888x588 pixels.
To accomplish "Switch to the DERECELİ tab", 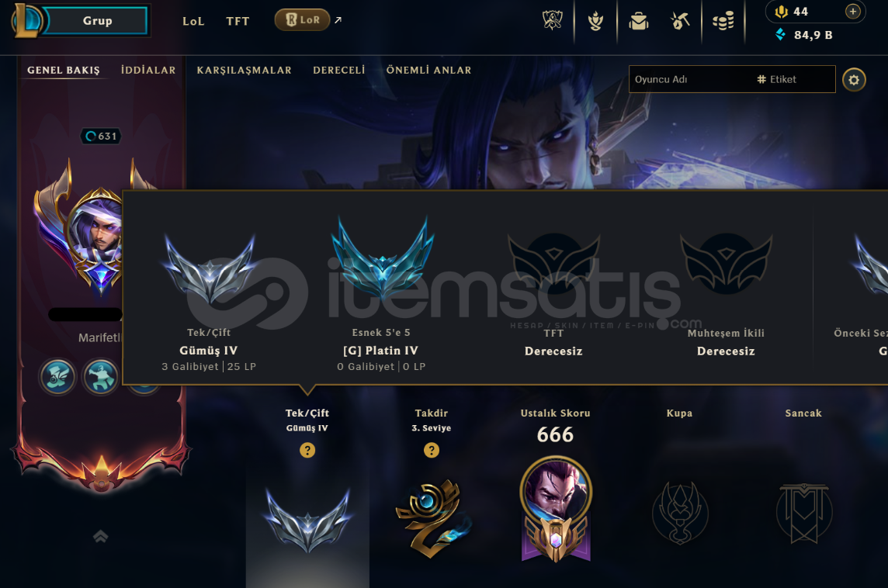I will pos(339,70).
